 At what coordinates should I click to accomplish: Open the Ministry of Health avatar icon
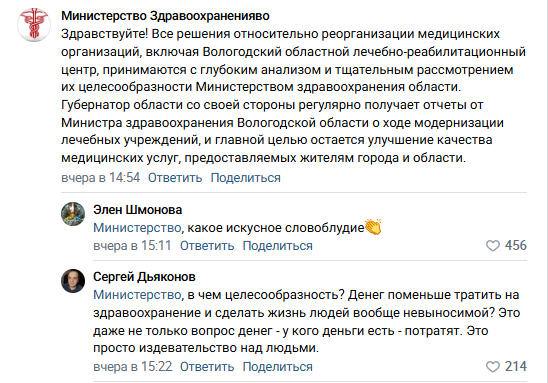[34, 25]
